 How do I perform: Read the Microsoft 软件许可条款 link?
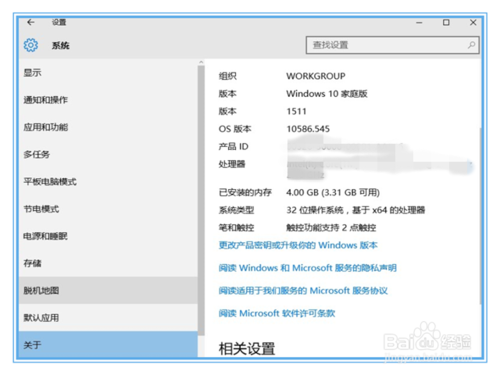(x=277, y=313)
